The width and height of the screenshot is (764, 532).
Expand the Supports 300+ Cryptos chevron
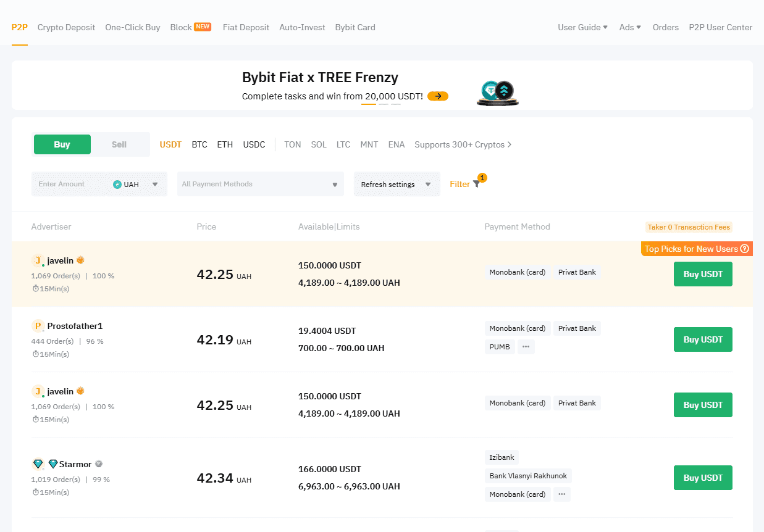[x=510, y=144]
